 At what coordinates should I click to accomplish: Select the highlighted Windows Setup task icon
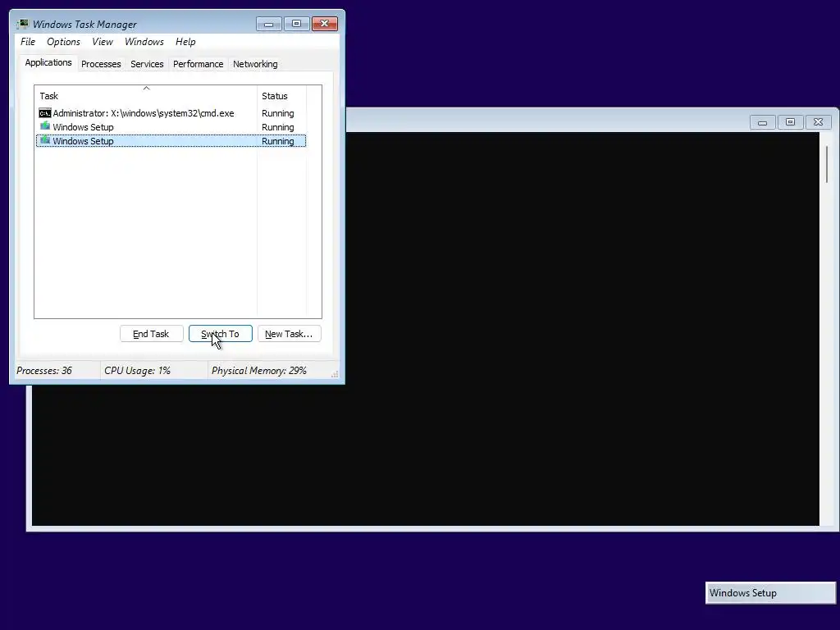(45, 140)
